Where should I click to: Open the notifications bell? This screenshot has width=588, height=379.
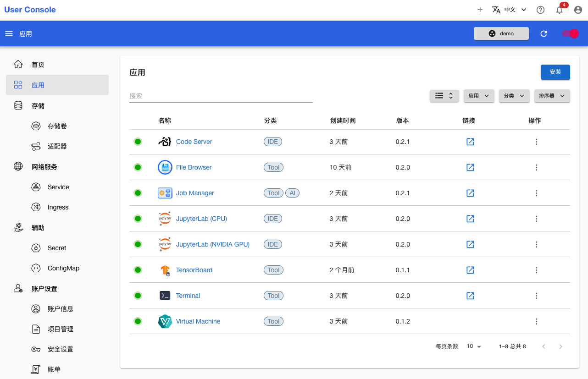click(x=559, y=10)
